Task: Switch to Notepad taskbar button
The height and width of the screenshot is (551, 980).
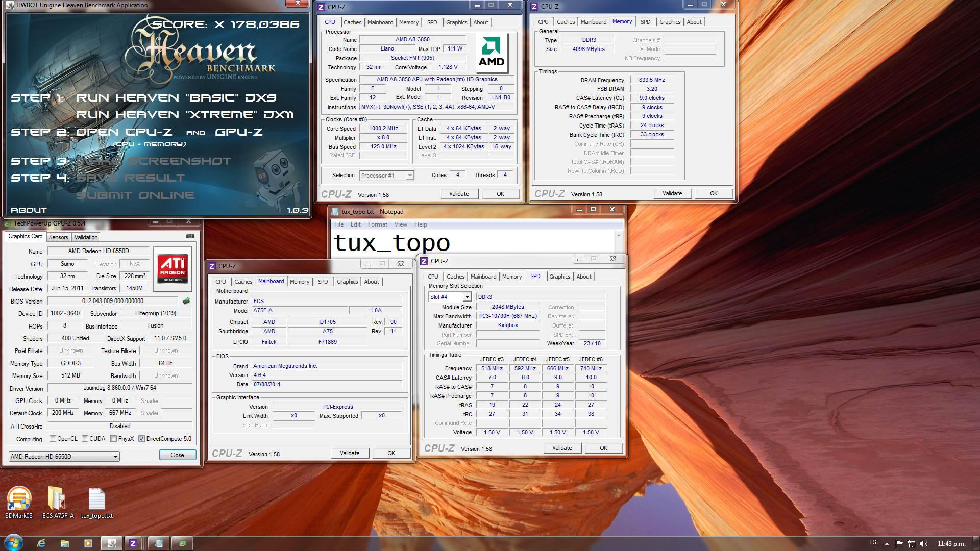Action: pos(159,543)
